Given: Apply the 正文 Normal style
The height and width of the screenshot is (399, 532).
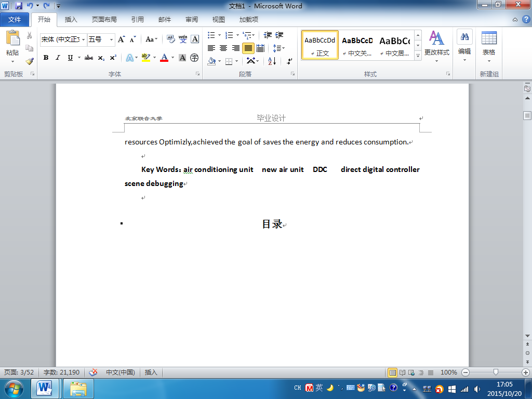Looking at the screenshot, I should coord(320,45).
